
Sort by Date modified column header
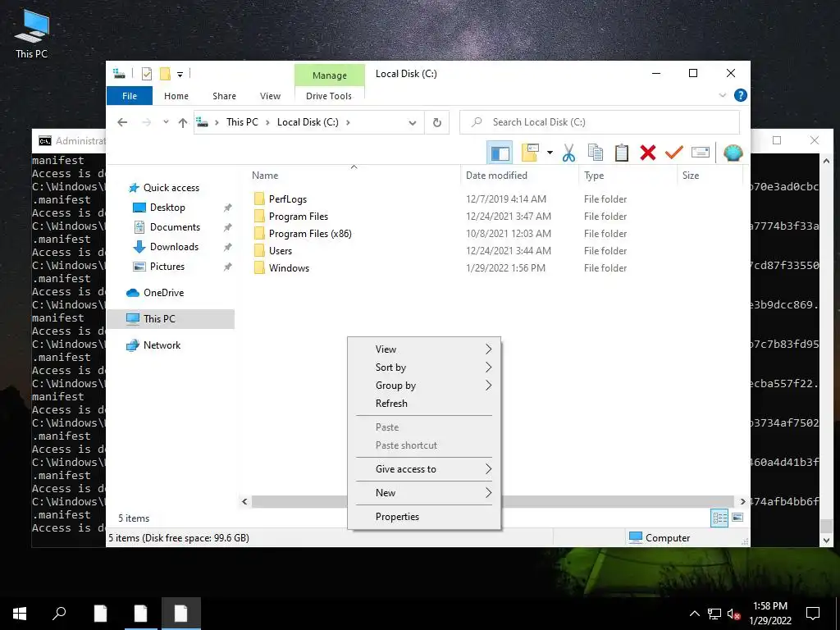click(x=519, y=176)
